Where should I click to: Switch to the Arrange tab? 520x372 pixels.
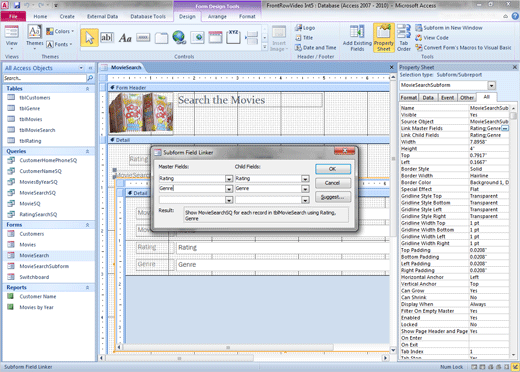(x=217, y=16)
